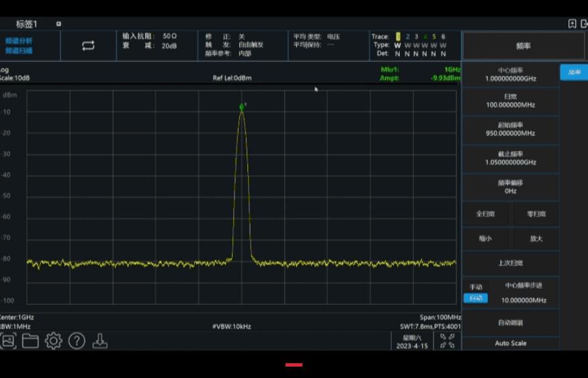Select Trace 1 highlighted in yellow
The image size is (588, 378).
398,37
